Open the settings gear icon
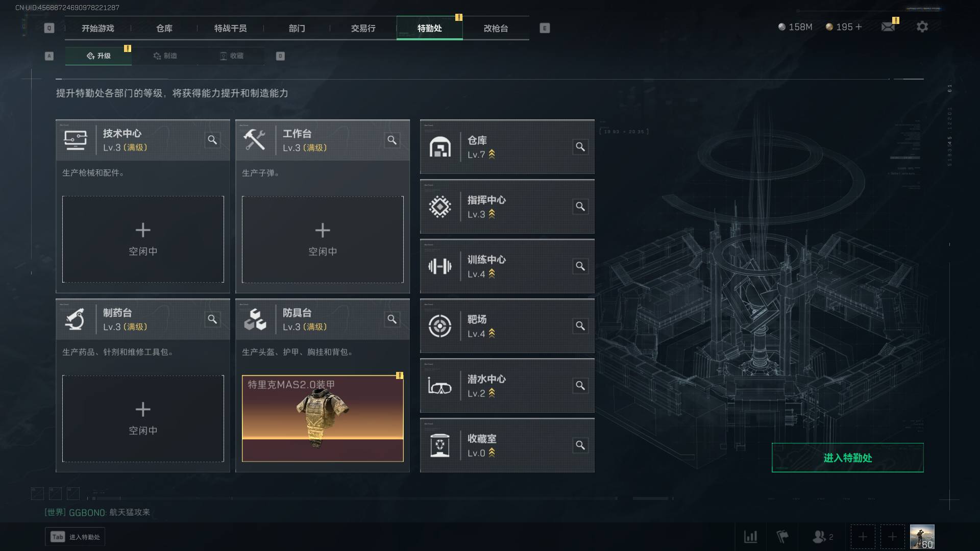 click(922, 27)
